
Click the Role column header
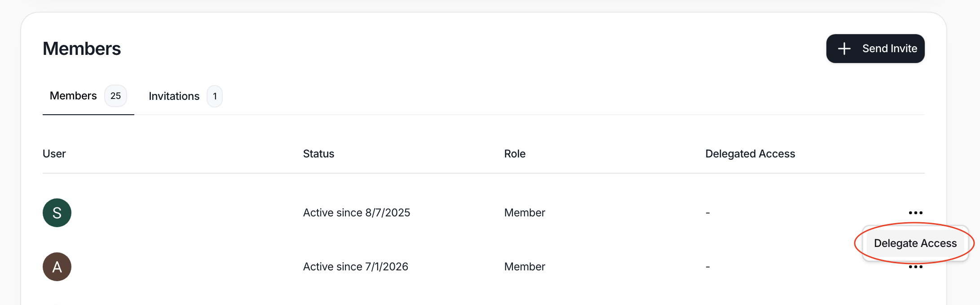515,154
